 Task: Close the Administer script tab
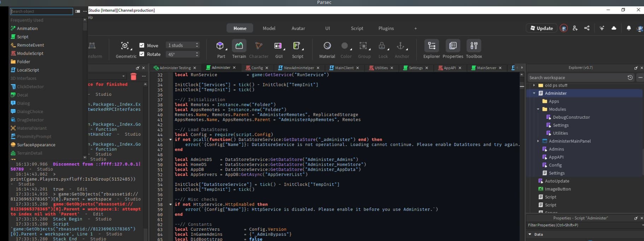234,67
